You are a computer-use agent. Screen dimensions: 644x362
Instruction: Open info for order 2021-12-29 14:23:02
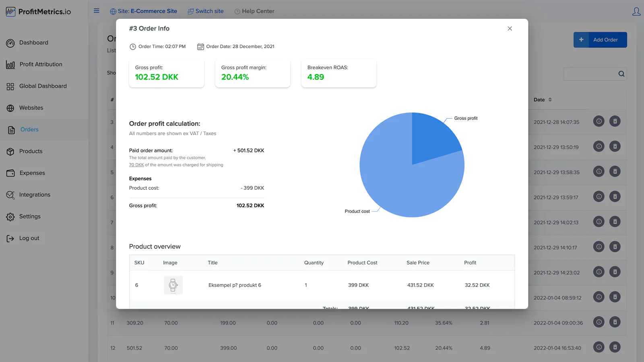(x=599, y=272)
